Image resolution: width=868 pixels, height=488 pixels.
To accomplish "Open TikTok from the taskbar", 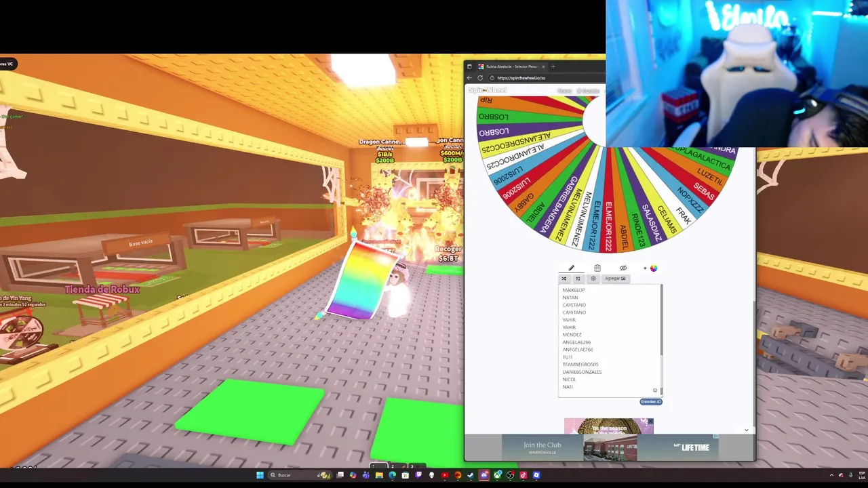I will (x=523, y=475).
